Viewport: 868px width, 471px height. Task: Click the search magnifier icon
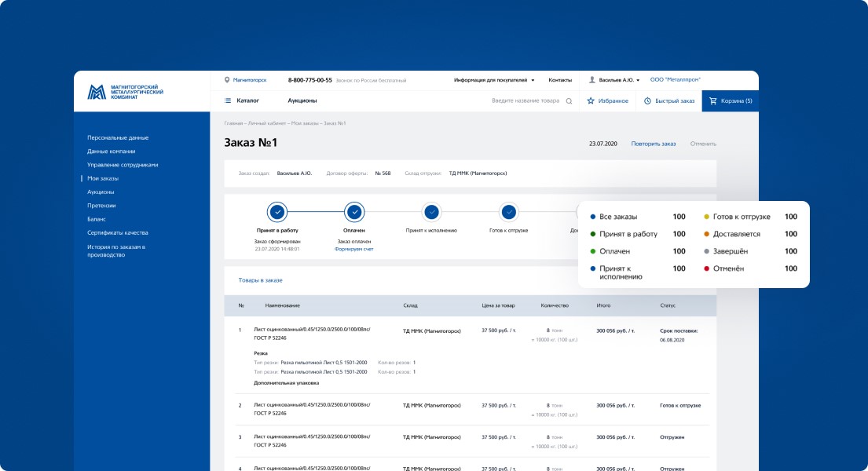569,101
